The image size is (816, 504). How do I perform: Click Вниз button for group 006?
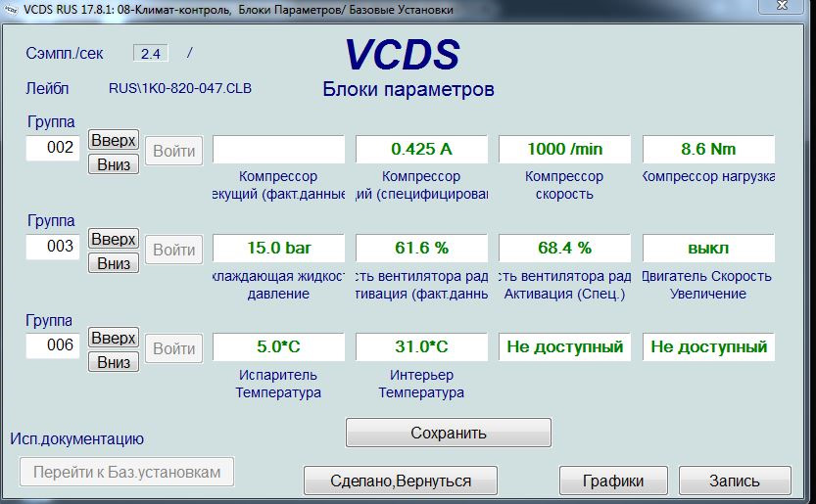114,362
